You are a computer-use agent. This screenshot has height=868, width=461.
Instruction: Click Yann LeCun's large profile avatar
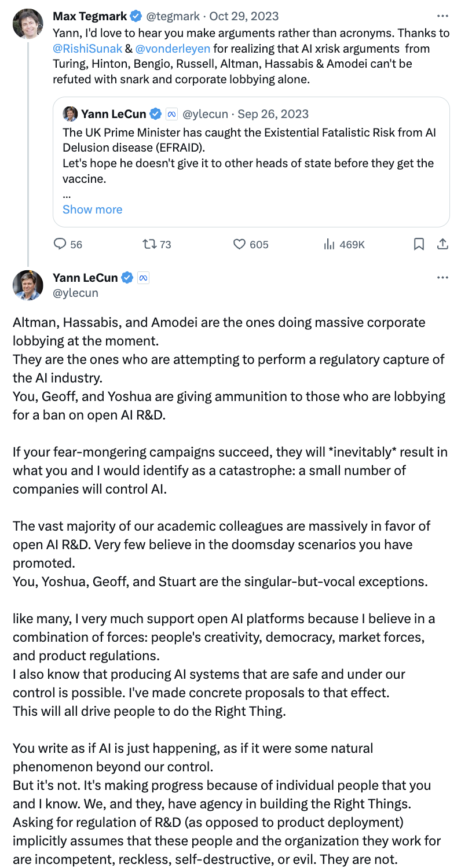28,285
